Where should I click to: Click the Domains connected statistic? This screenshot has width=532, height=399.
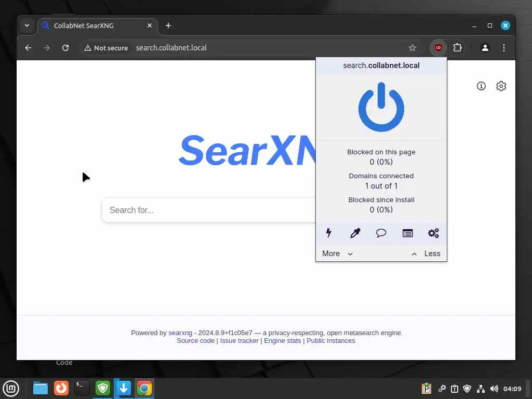381,181
